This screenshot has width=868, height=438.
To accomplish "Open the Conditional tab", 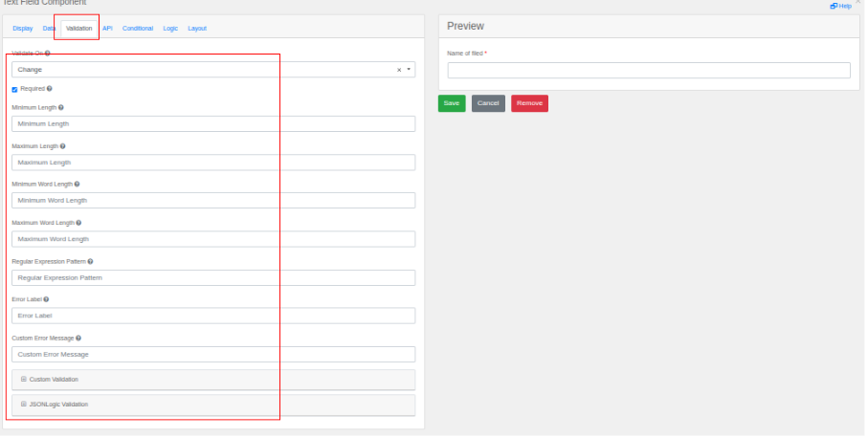I will [x=138, y=29].
